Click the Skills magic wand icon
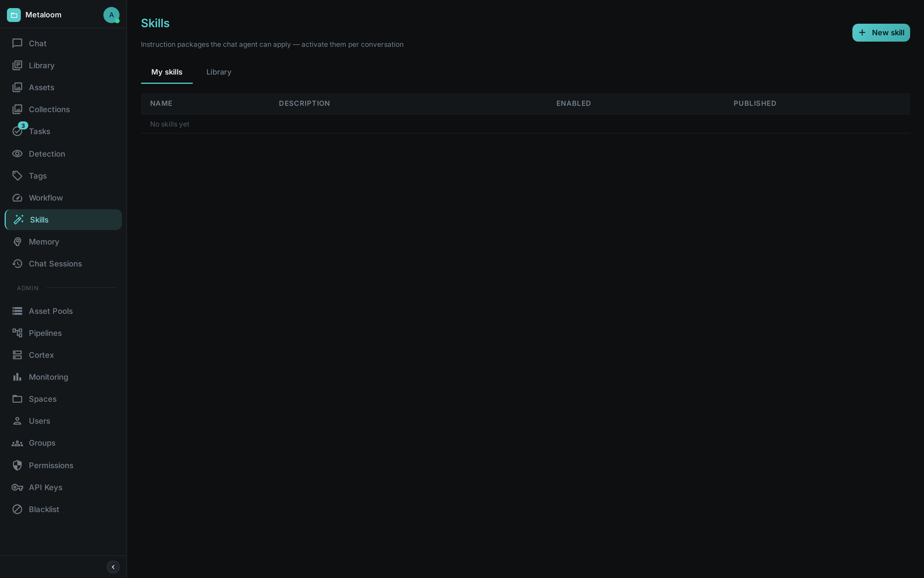The width and height of the screenshot is (924, 578). pyautogui.click(x=18, y=219)
